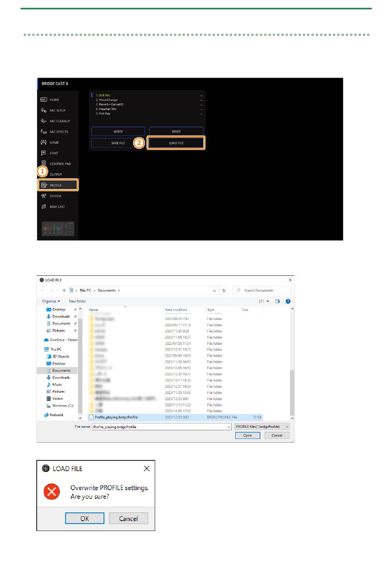The image size is (392, 569).
Task: Select profile '3. Reverb+GameEQ'
Action: coord(147,104)
